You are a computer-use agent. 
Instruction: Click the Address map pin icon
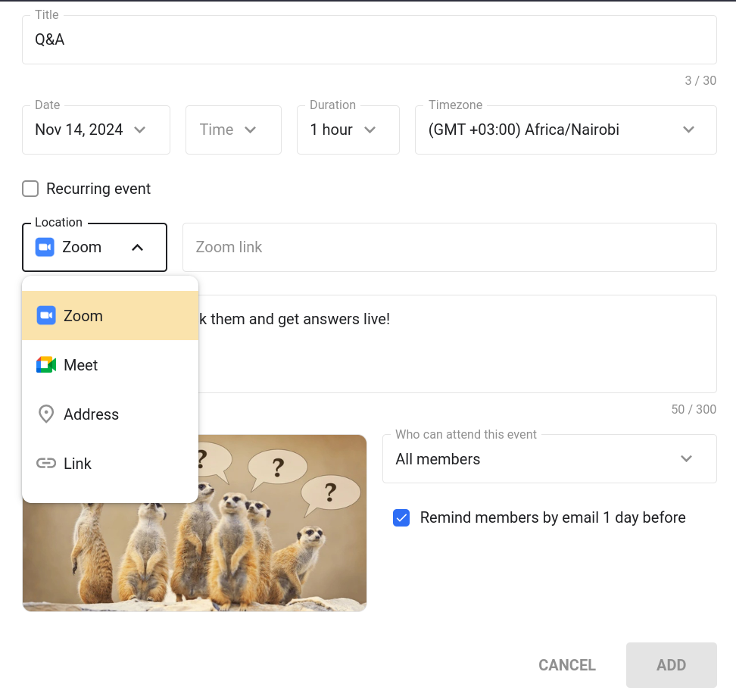(46, 414)
